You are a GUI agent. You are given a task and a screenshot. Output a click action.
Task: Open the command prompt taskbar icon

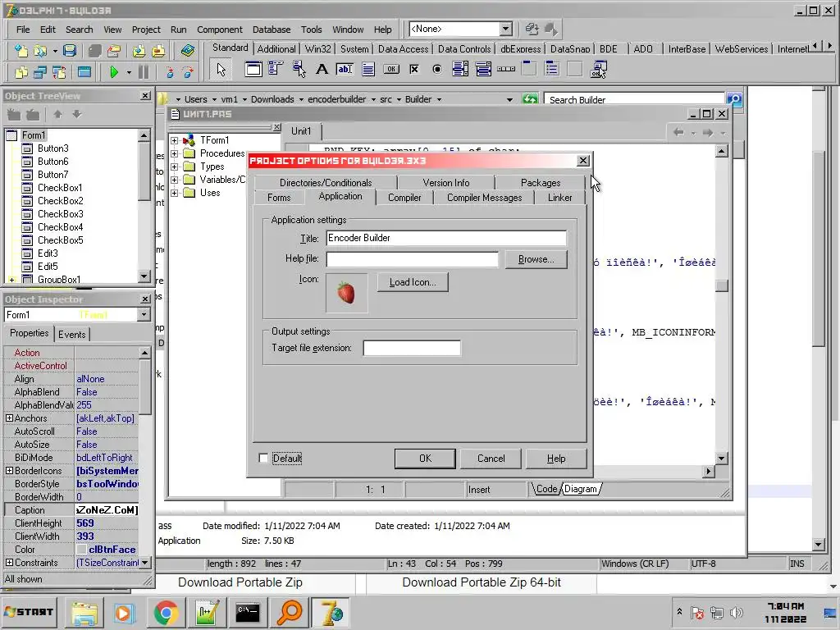coord(248,613)
